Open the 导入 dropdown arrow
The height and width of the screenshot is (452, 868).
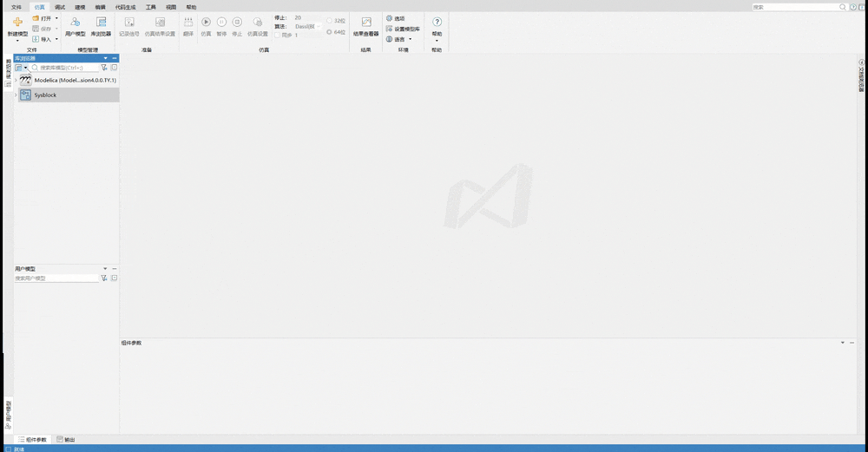[56, 39]
